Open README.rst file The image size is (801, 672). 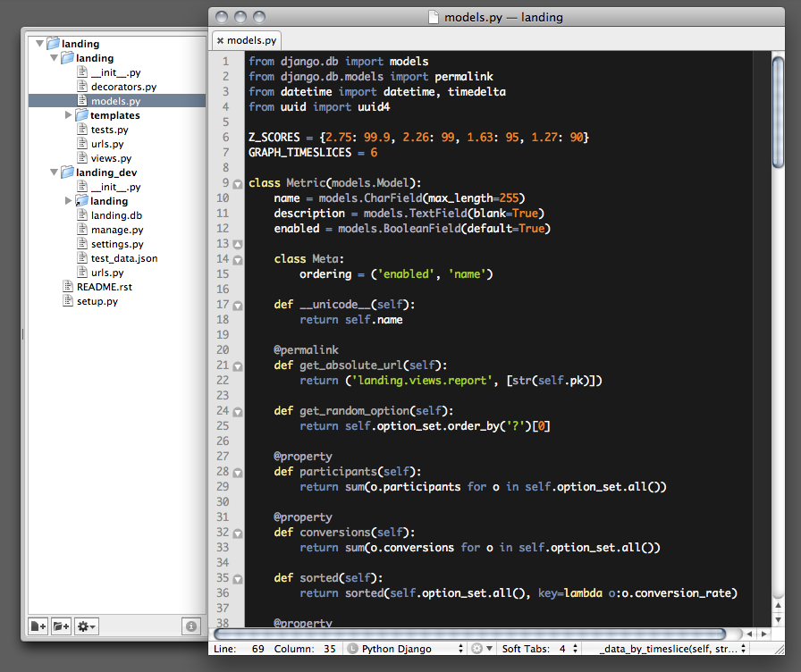105,287
